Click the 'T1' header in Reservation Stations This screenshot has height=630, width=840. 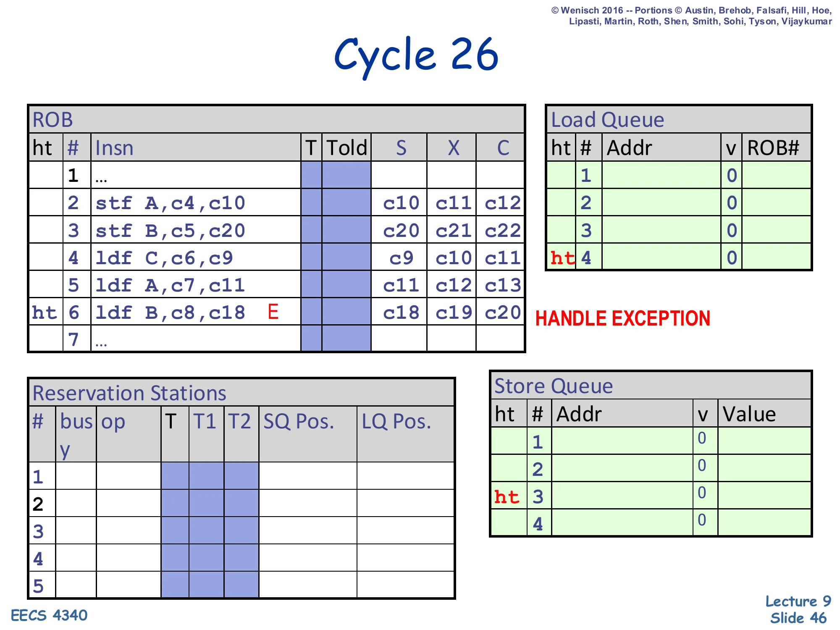pyautogui.click(x=205, y=421)
